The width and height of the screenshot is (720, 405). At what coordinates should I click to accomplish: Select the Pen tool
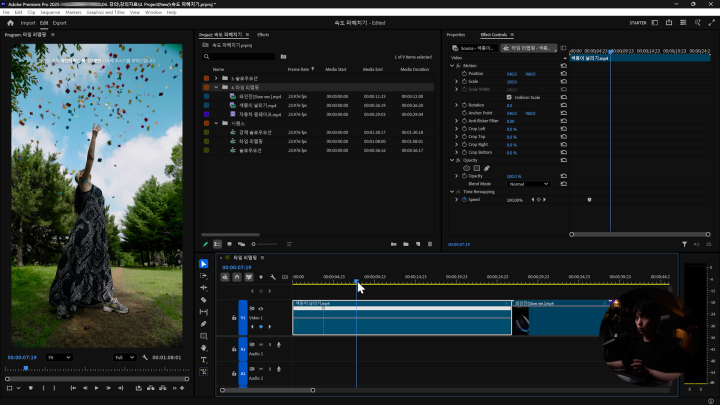pyautogui.click(x=204, y=324)
